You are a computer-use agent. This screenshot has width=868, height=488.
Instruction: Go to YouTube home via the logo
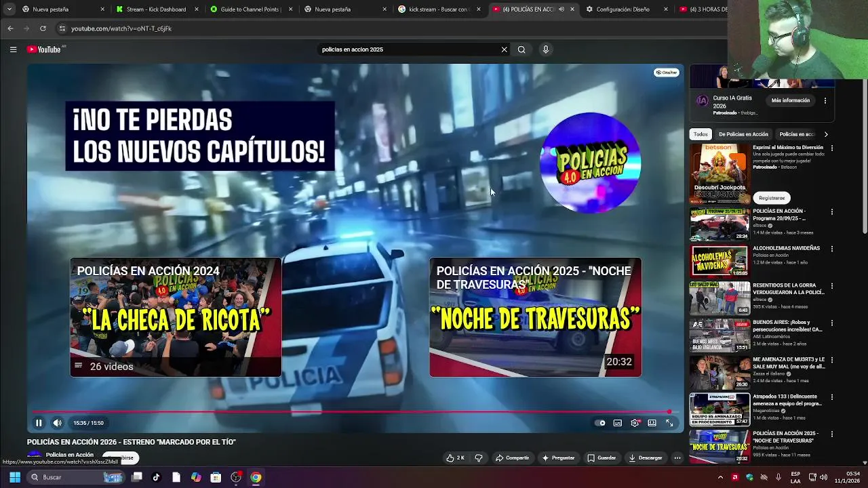click(x=44, y=49)
